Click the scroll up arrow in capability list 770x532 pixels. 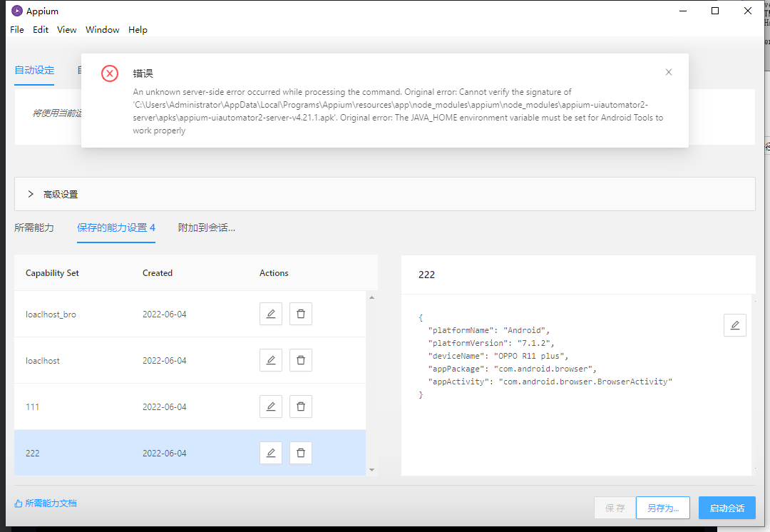[371, 297]
